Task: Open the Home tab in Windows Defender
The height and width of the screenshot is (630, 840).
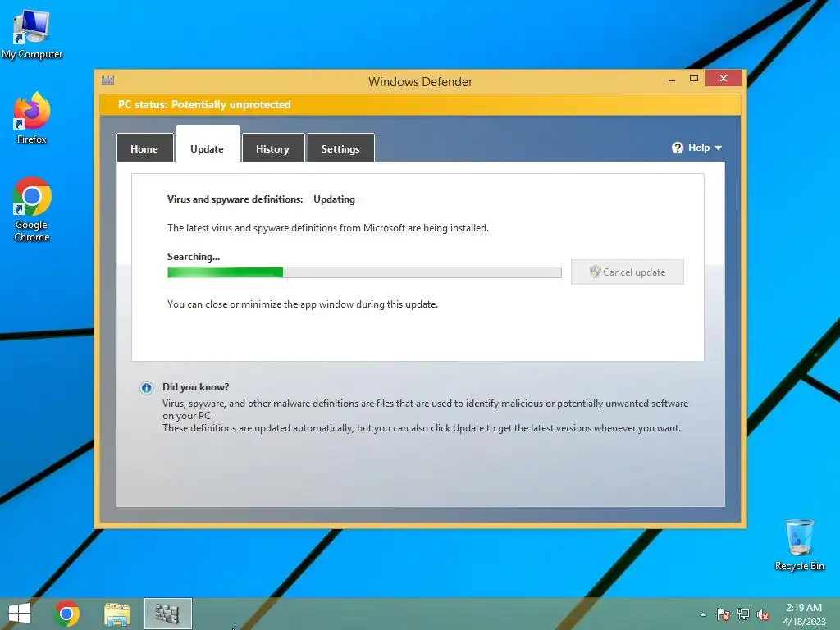Action: point(144,148)
